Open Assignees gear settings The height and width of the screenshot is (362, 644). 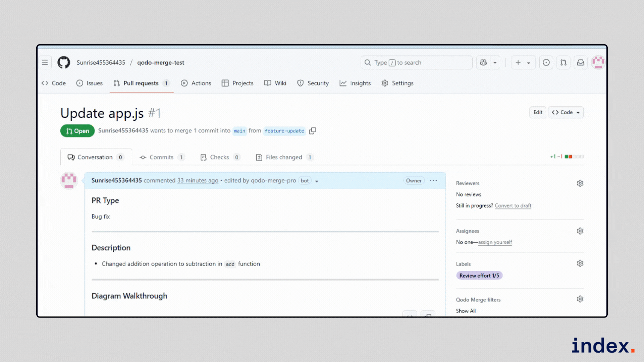[x=580, y=231]
